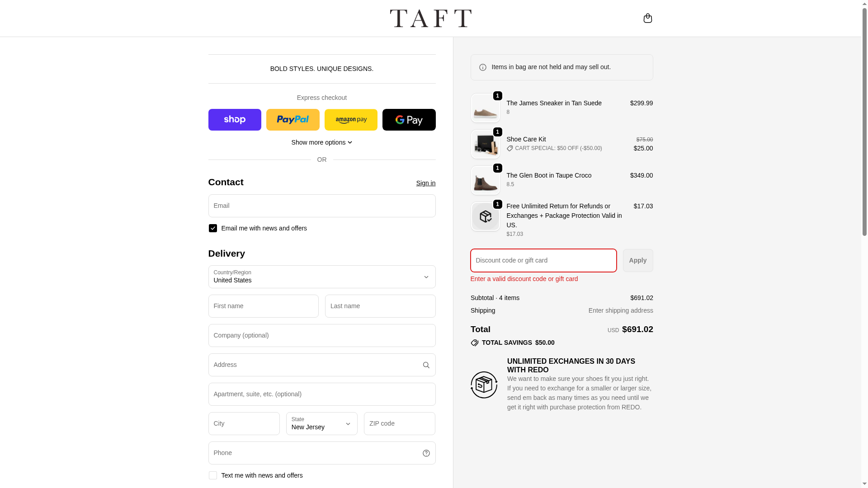Click the address search magnifier icon
This screenshot has height=488, width=868.
coord(426,365)
